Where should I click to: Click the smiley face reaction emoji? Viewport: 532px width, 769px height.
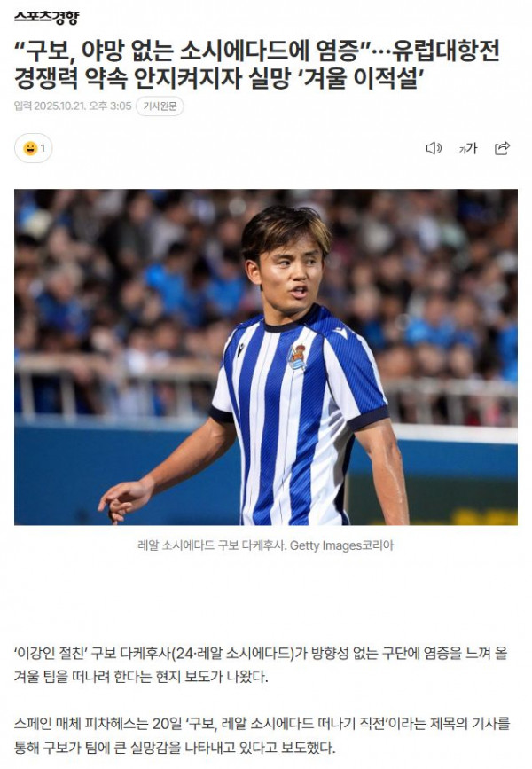(x=30, y=148)
